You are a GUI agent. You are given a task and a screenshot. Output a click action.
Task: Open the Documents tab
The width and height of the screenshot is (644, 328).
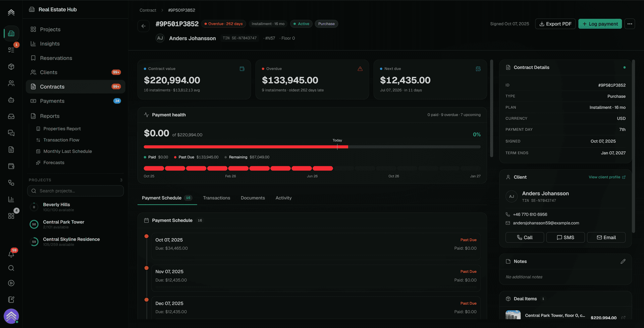253,198
